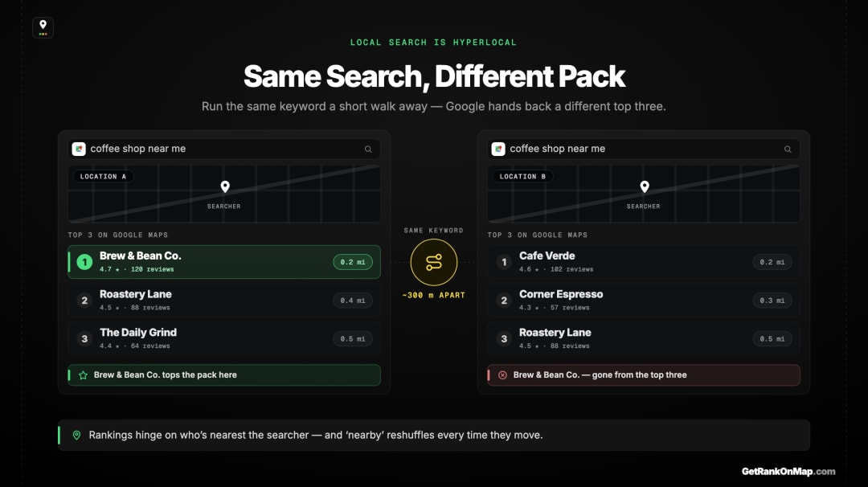Open the GetRankOnMap.com link
This screenshot has width=868, height=487.
788,472
